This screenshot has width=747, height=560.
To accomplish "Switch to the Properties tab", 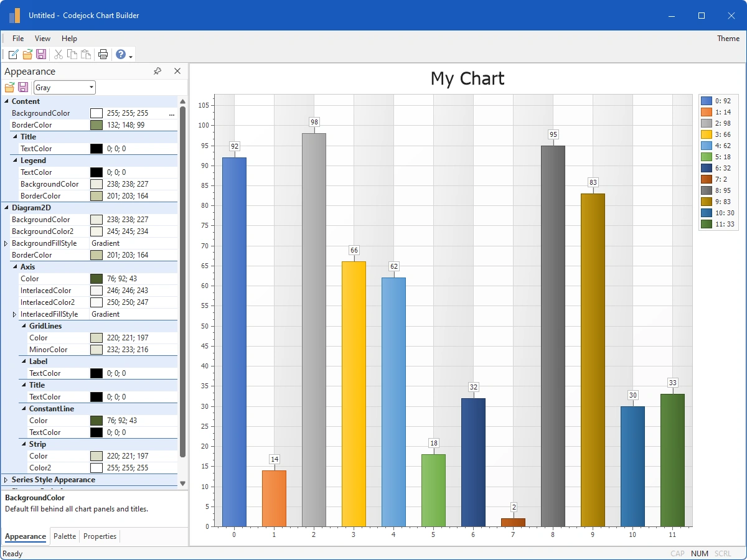I will point(100,536).
